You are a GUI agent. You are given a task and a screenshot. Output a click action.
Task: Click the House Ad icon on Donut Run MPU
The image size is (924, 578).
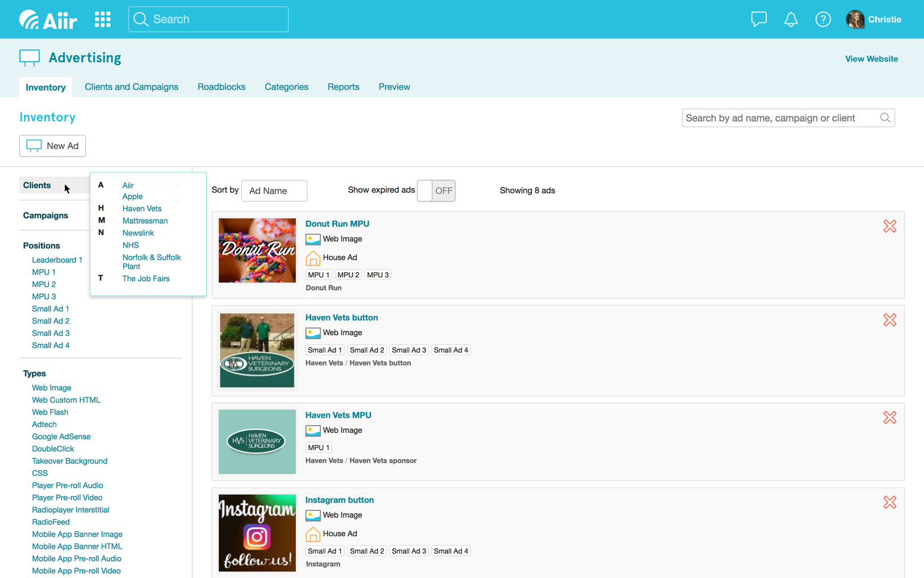point(313,258)
